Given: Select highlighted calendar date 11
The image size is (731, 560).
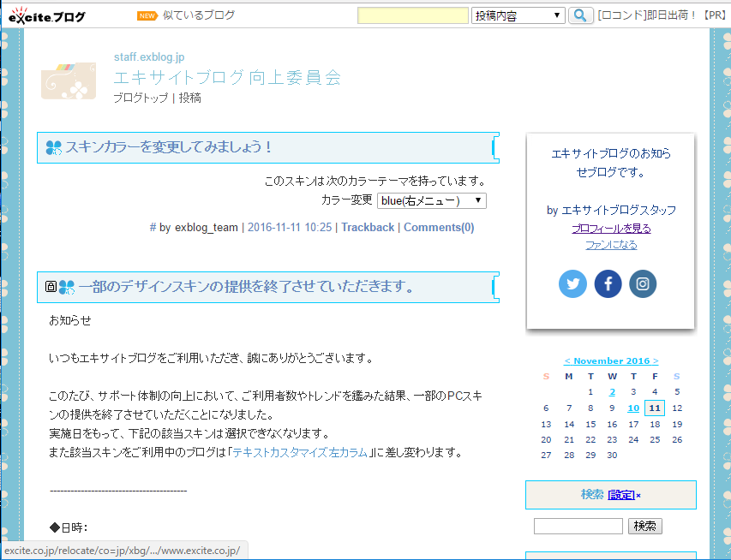Looking at the screenshot, I should (x=655, y=408).
